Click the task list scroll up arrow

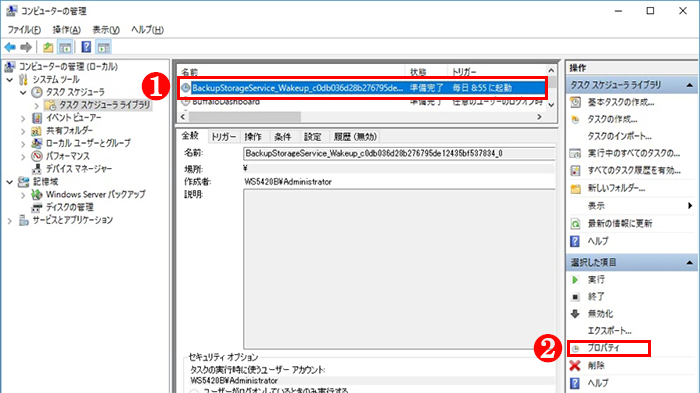pos(551,71)
